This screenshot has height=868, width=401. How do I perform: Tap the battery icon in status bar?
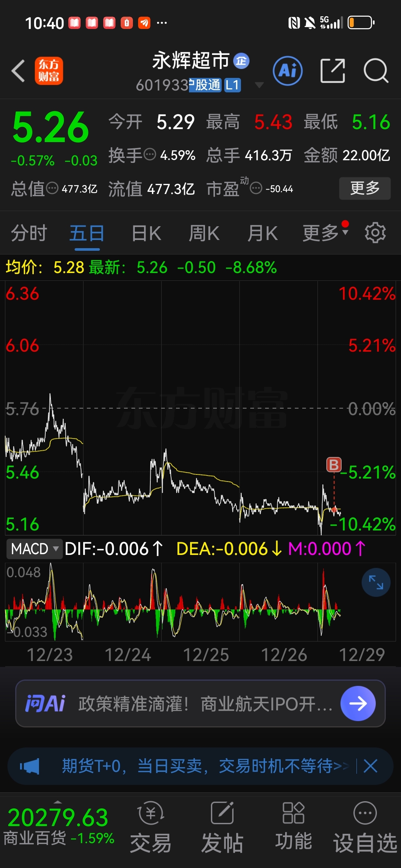[x=361, y=23]
